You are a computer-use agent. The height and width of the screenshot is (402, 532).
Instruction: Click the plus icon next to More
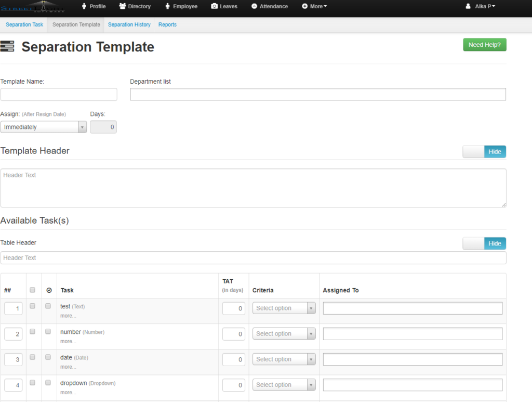[304, 6]
